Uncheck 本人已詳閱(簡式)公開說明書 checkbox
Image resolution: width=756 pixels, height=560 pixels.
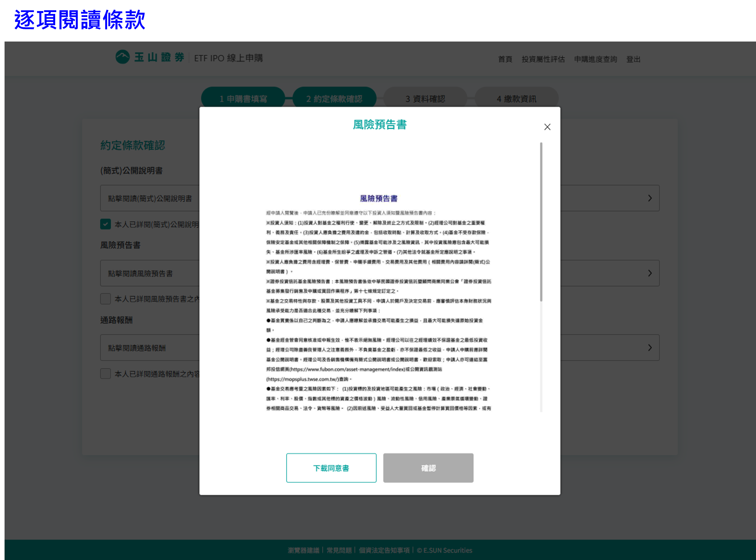(105, 224)
